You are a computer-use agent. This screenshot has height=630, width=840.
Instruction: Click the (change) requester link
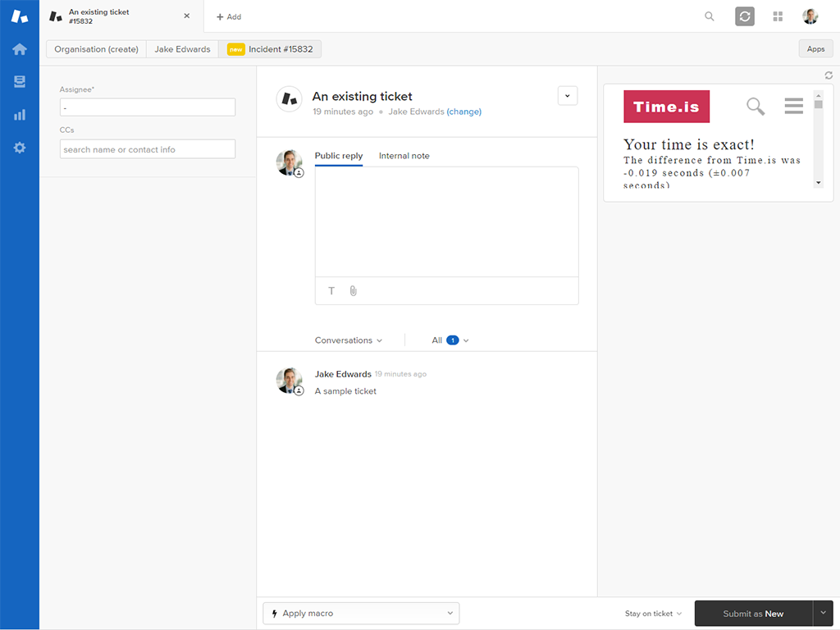(464, 112)
